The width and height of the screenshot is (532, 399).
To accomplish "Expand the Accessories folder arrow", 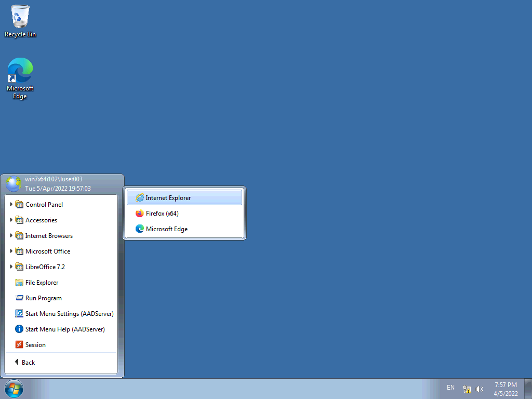I will [11, 220].
